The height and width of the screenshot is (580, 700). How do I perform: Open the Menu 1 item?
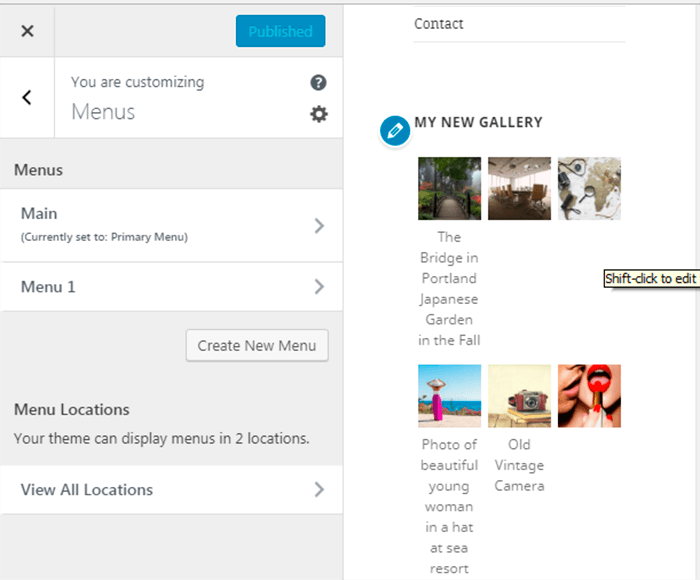pyautogui.click(x=171, y=287)
